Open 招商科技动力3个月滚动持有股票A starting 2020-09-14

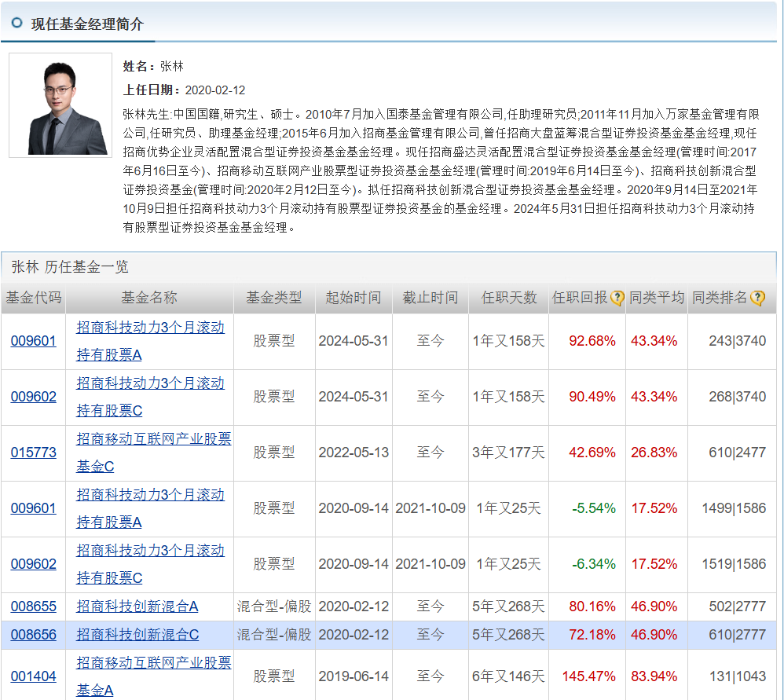150,508
